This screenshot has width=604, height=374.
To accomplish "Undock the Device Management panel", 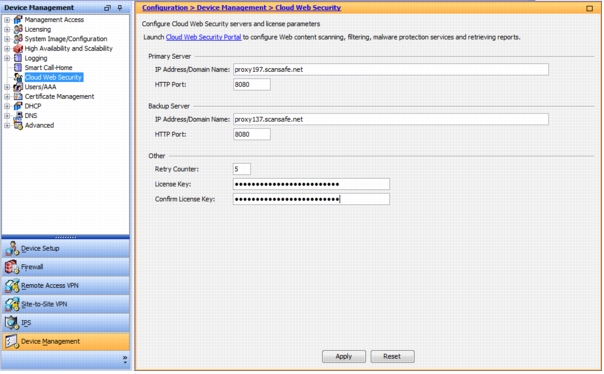I will (x=107, y=7).
